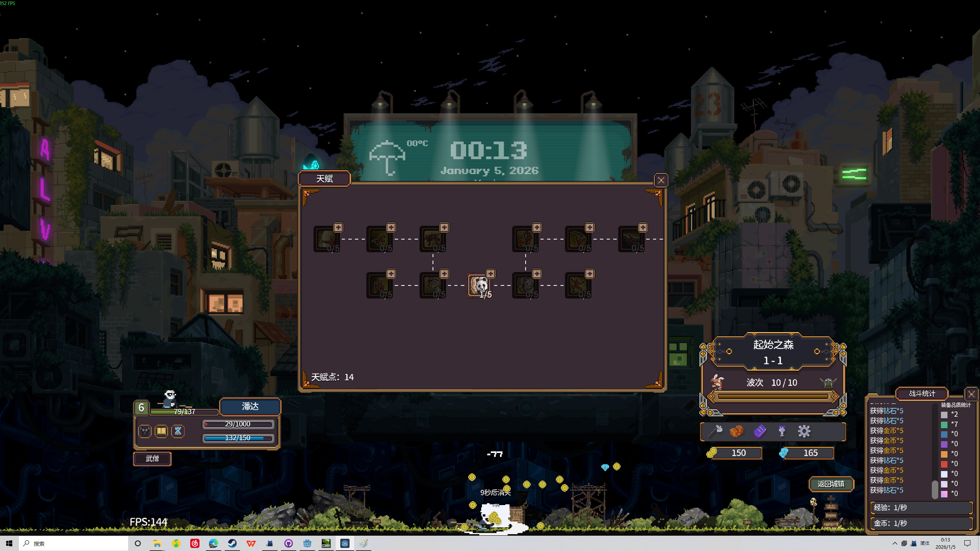Open the purple scroll icon in the menu bar
980x551 pixels.
coord(759,431)
